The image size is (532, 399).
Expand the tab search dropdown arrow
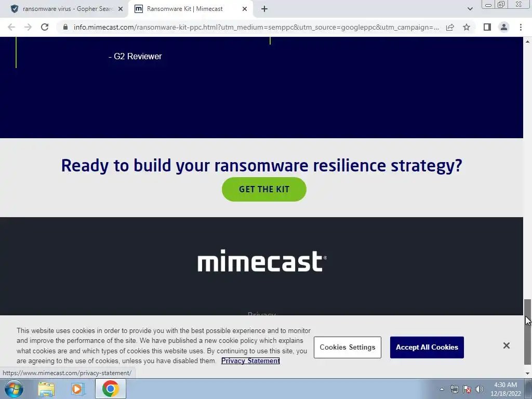[470, 9]
